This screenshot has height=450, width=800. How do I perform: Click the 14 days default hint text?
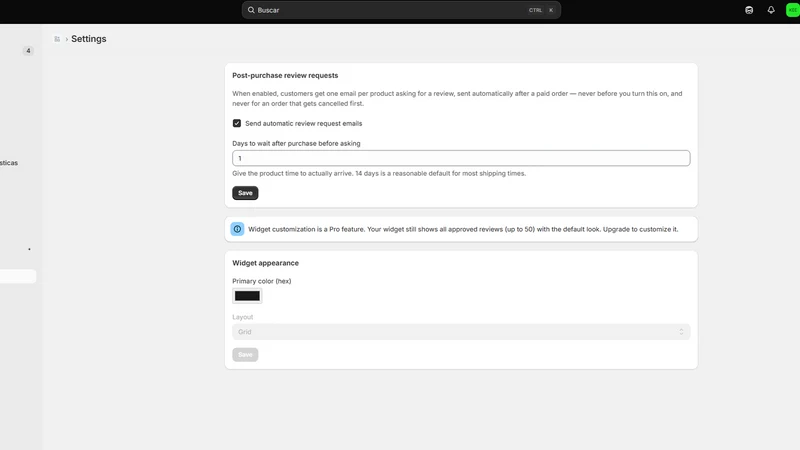click(x=379, y=173)
